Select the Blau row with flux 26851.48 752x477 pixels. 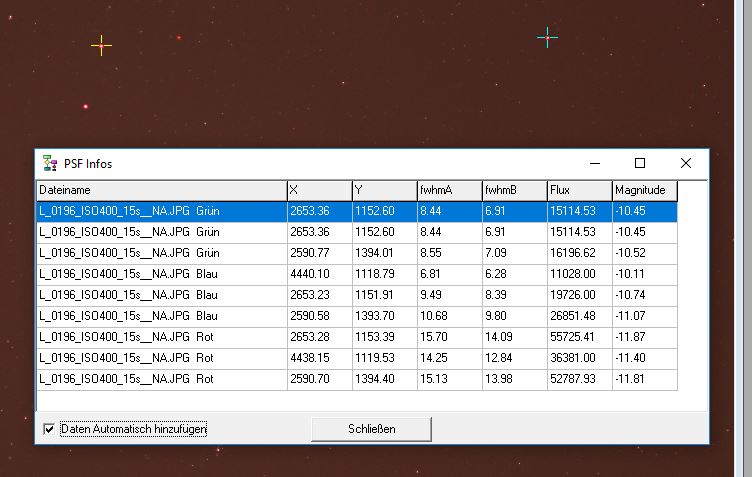coord(160,316)
